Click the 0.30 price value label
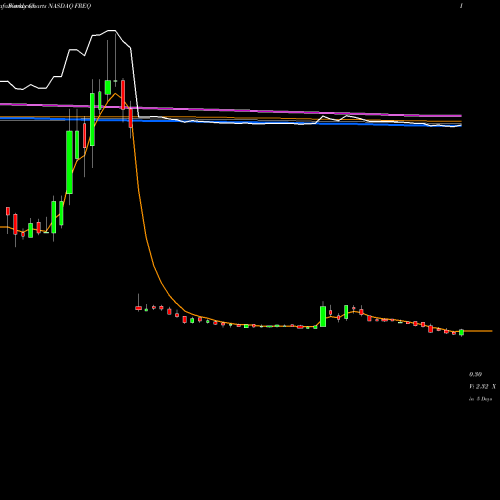This screenshot has height=500, width=500. (475, 374)
